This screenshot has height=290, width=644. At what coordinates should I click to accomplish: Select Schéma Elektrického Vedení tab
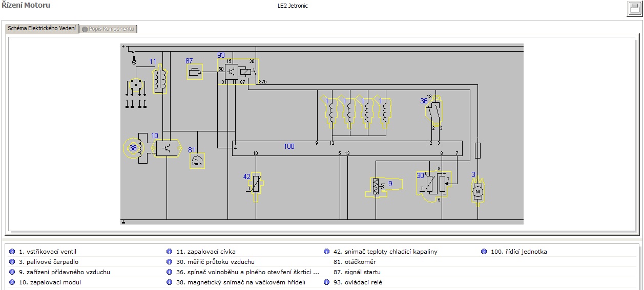(x=42, y=29)
